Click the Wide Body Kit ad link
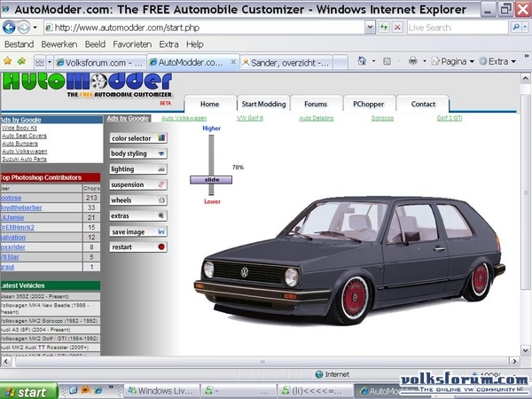Screen dimensions: 532x399 20,128
